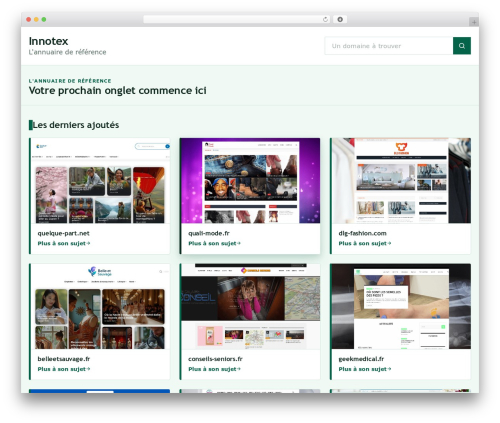Select the dig-fashion.com domain title
The width and height of the screenshot is (500, 423).
[362, 233]
